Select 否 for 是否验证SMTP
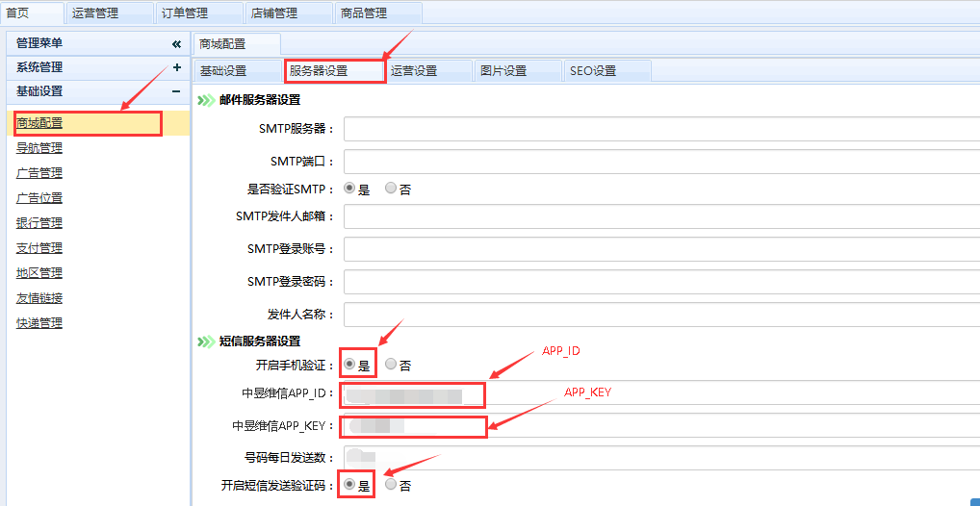This screenshot has width=980, height=506. (391, 190)
